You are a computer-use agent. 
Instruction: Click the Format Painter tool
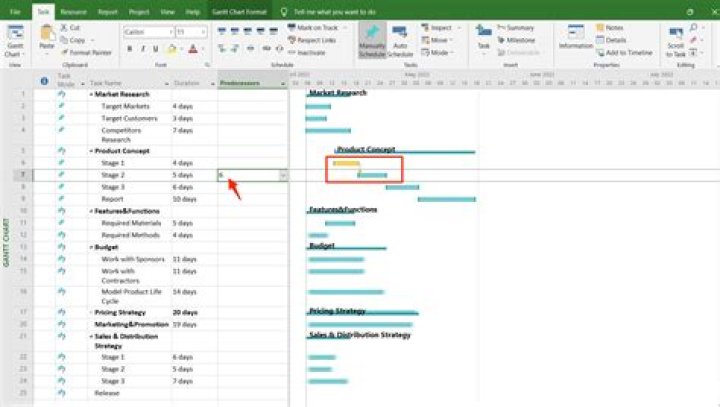tap(88, 52)
